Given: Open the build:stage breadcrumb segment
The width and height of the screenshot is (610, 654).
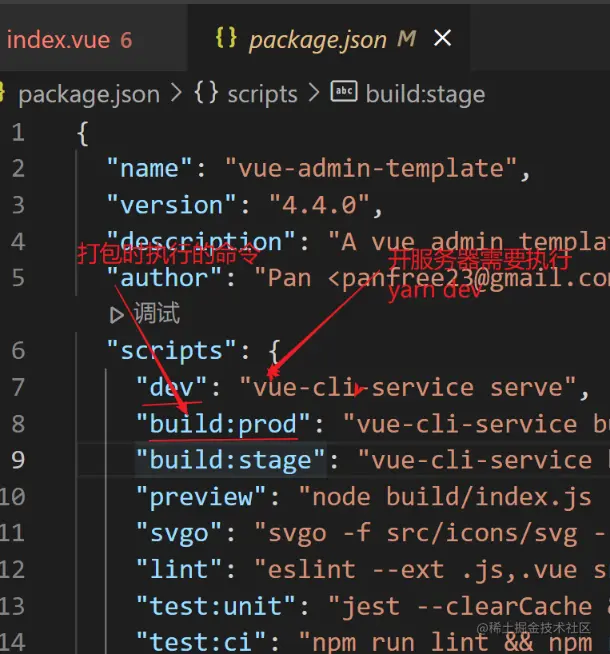Looking at the screenshot, I should pyautogui.click(x=425, y=94).
